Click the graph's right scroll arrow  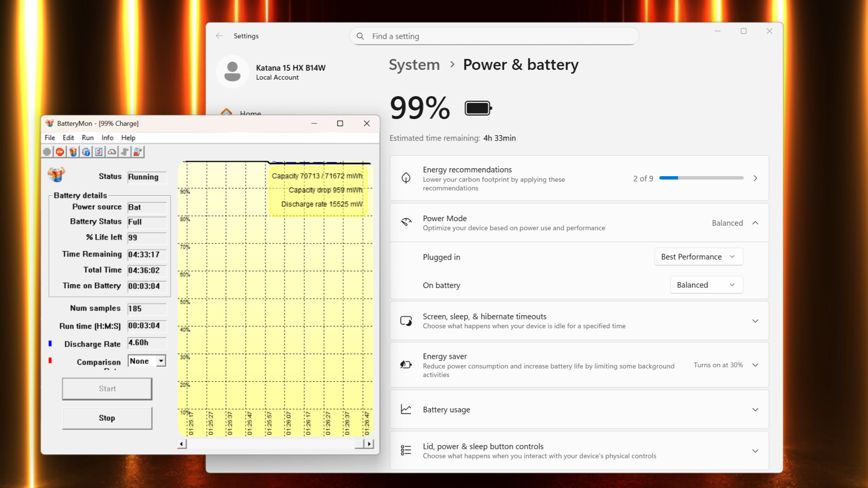369,444
